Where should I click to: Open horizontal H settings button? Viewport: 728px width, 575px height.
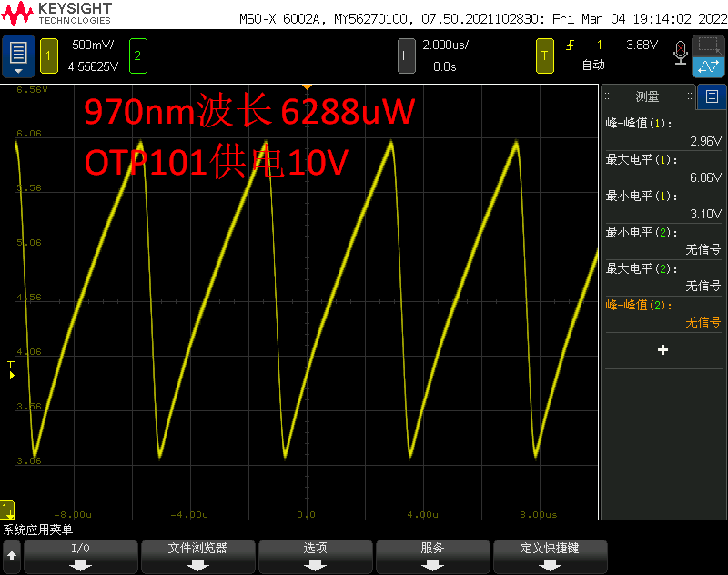pyautogui.click(x=406, y=56)
